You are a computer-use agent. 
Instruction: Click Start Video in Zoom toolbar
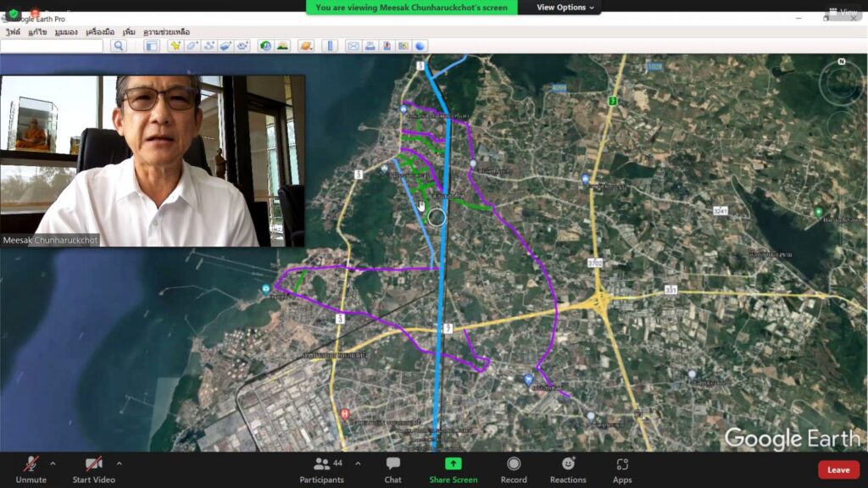click(x=93, y=469)
